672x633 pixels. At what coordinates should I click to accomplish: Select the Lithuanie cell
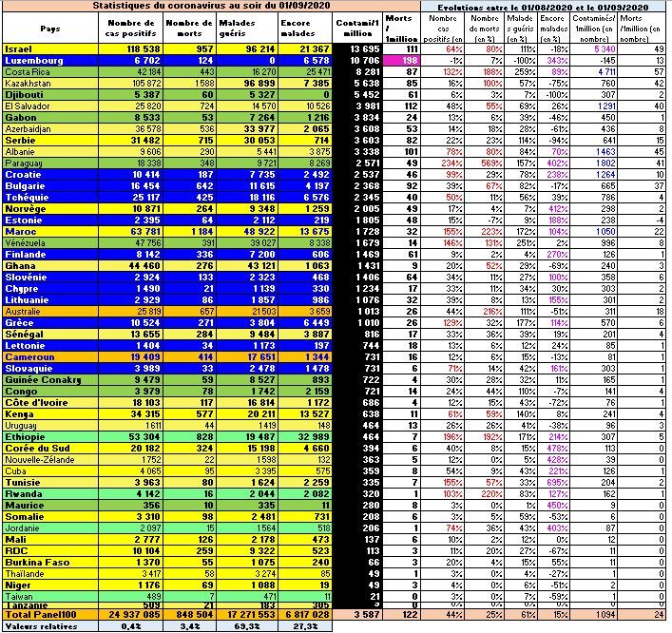50,300
